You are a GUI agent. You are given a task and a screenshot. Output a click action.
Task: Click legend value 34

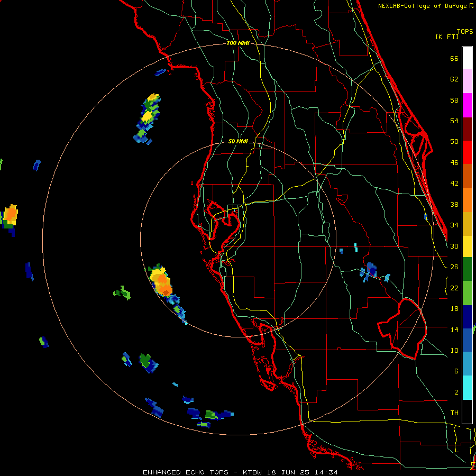pos(454,225)
